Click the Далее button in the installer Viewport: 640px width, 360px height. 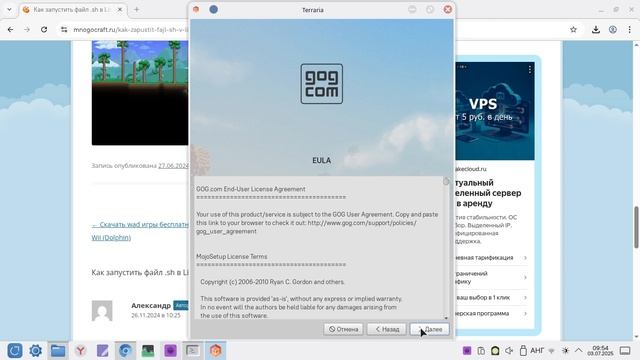[x=429, y=329]
